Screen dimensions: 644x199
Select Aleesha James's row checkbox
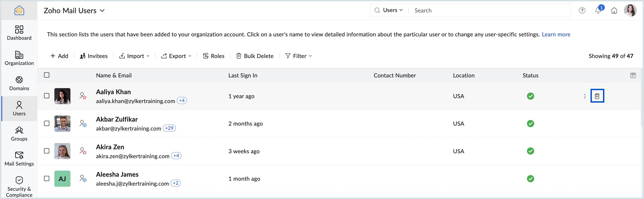(x=47, y=178)
